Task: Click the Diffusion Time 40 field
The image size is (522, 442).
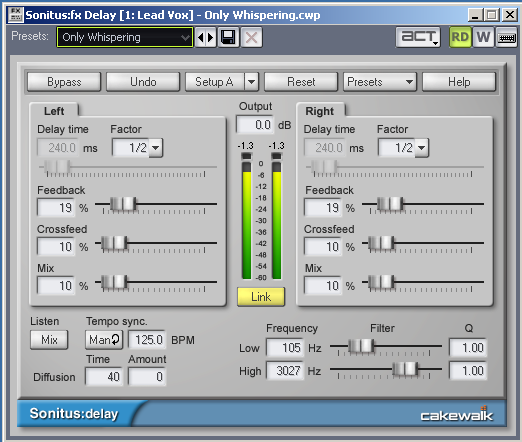Action: click(x=104, y=377)
